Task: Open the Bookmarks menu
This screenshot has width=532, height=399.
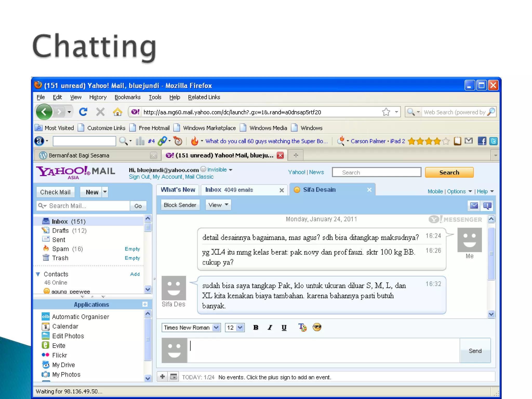Action: tap(127, 97)
